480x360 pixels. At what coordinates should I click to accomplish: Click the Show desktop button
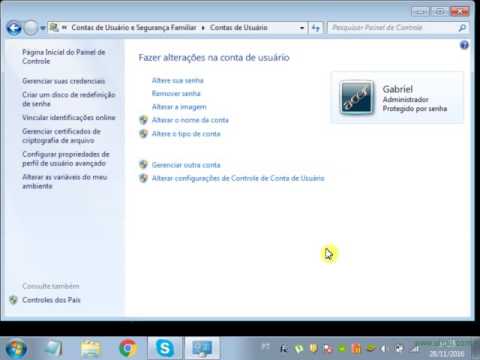click(x=476, y=348)
